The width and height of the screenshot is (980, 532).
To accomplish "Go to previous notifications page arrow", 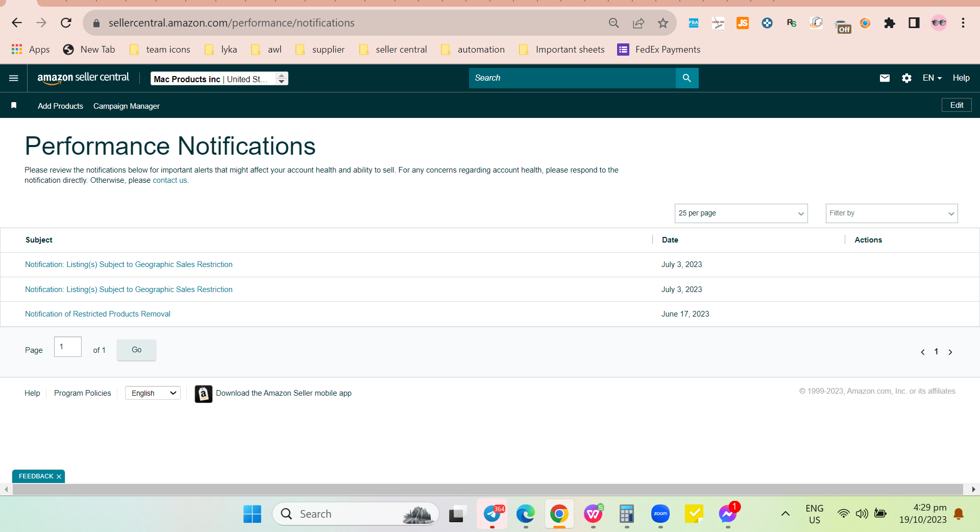I will 923,352.
